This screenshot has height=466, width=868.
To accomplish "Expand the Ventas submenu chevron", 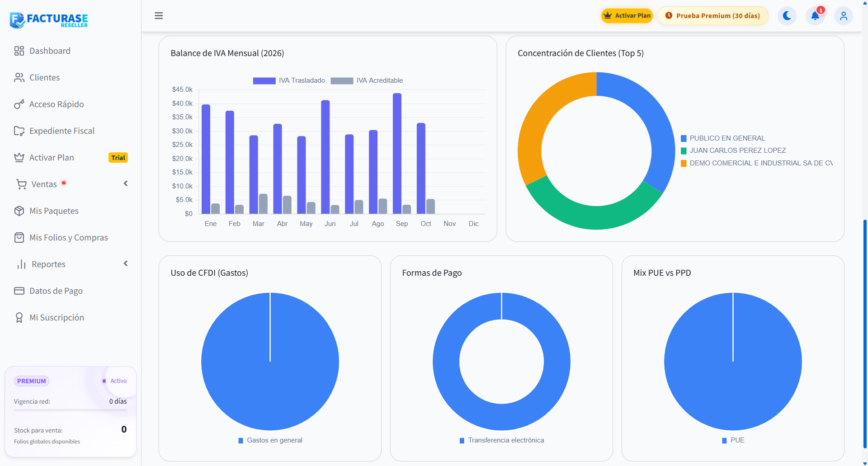I will [126, 184].
